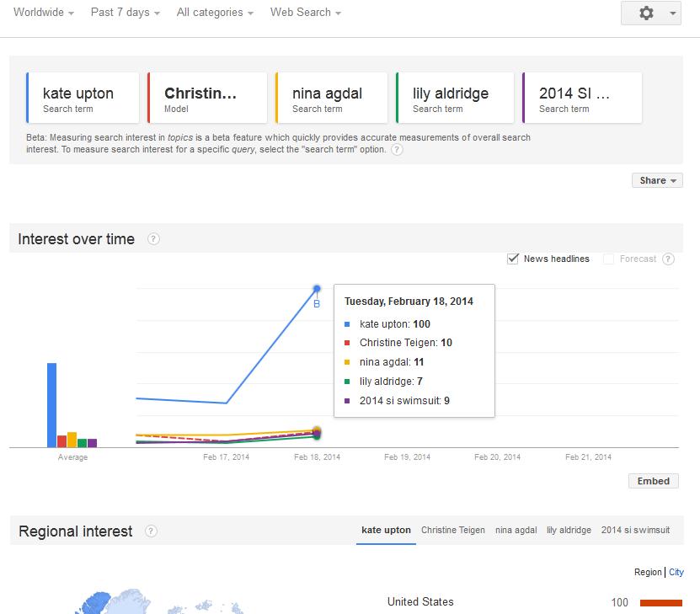Select the nina agdal regional tab
Image resolution: width=700 pixels, height=614 pixels.
click(x=516, y=531)
